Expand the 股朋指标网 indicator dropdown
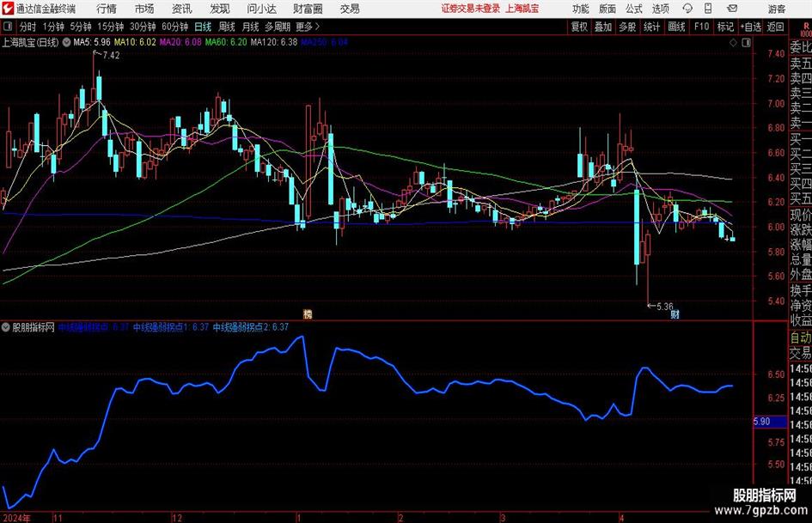The width and height of the screenshot is (812, 523). pyautogui.click(x=6, y=326)
